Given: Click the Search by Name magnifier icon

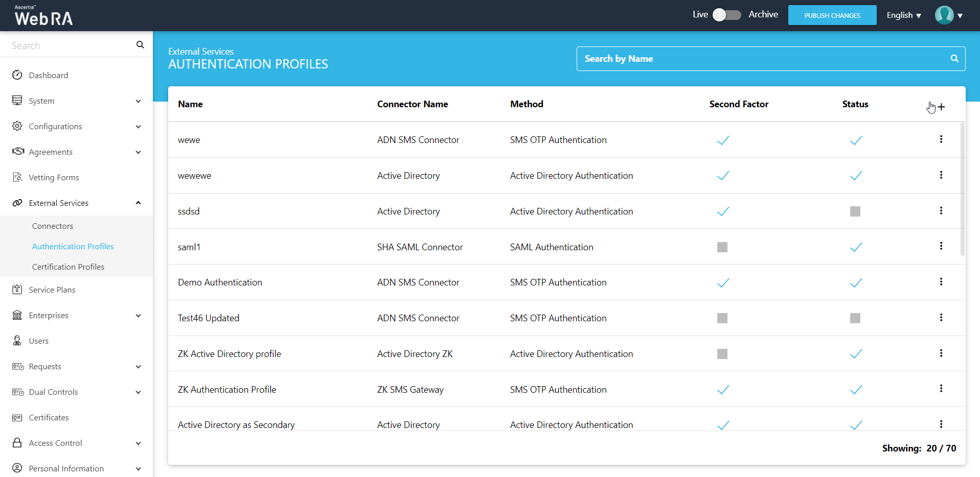Looking at the screenshot, I should [x=954, y=59].
